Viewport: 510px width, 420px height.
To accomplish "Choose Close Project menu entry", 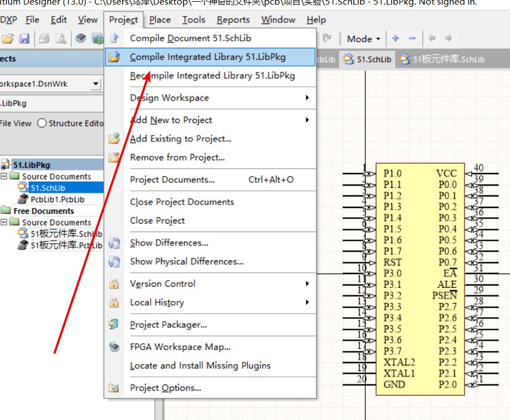I will tap(210, 221).
